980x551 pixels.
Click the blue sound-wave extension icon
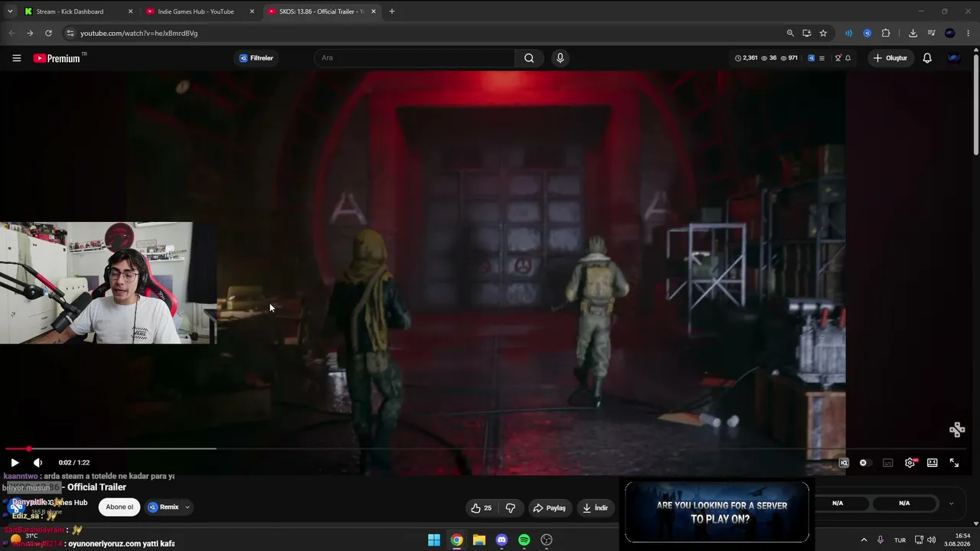coord(848,33)
